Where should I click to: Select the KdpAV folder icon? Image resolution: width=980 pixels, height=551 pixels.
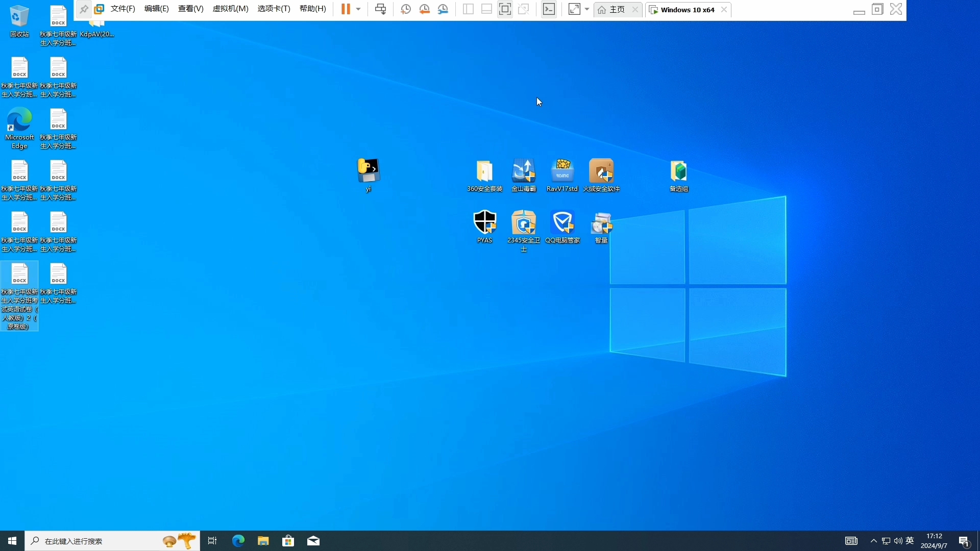pyautogui.click(x=97, y=31)
